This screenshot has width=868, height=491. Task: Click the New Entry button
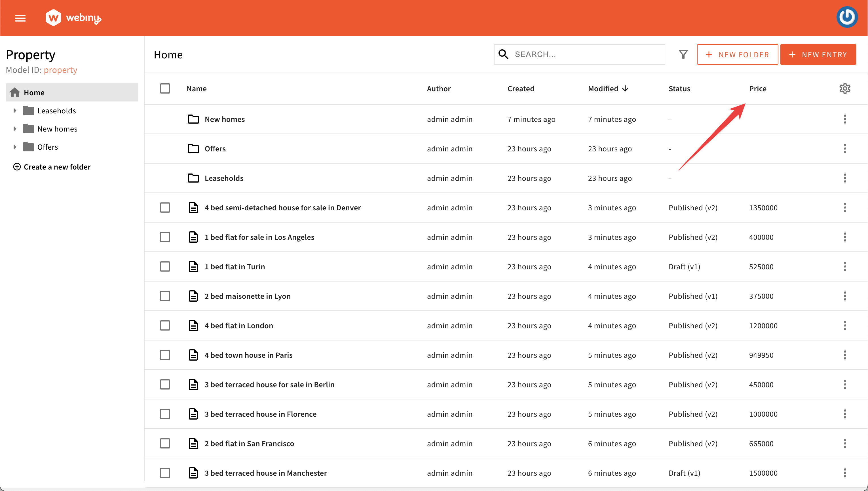point(820,54)
